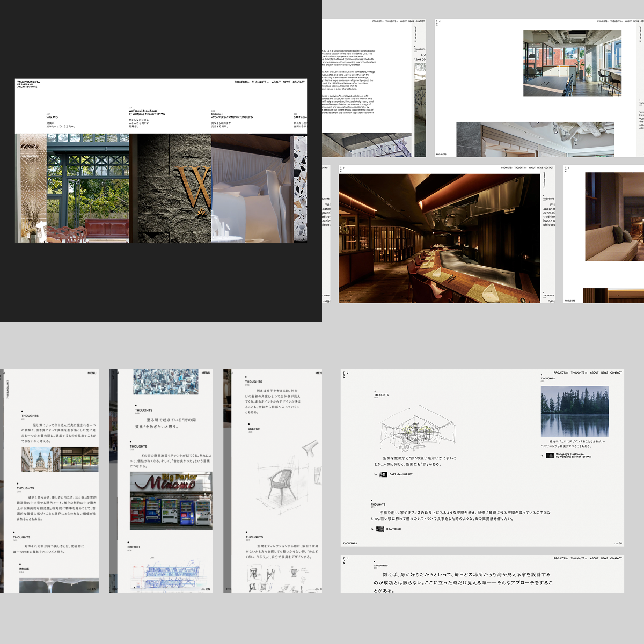Select EN on the mobile Big Parlor Minamo page
Screen dimensions: 644x644
208,589
